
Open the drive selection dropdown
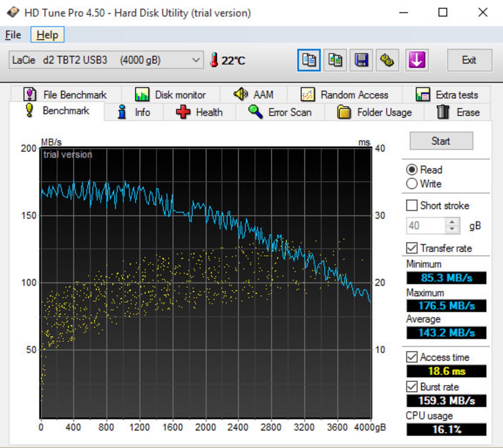click(195, 60)
